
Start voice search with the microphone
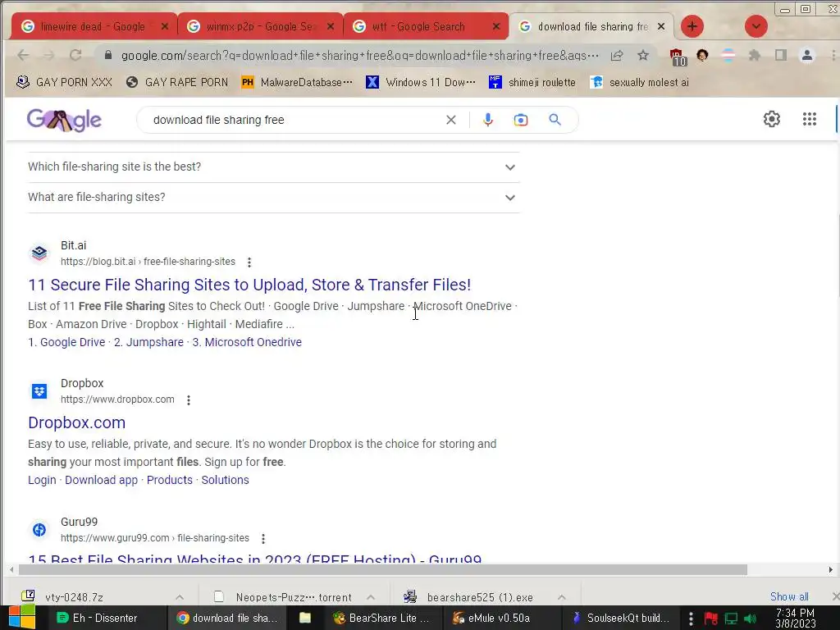point(487,120)
